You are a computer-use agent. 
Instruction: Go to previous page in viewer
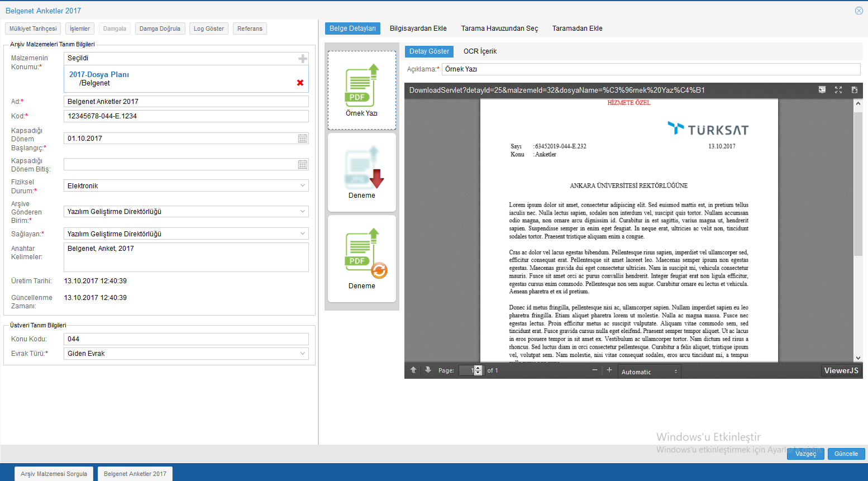[x=413, y=370]
